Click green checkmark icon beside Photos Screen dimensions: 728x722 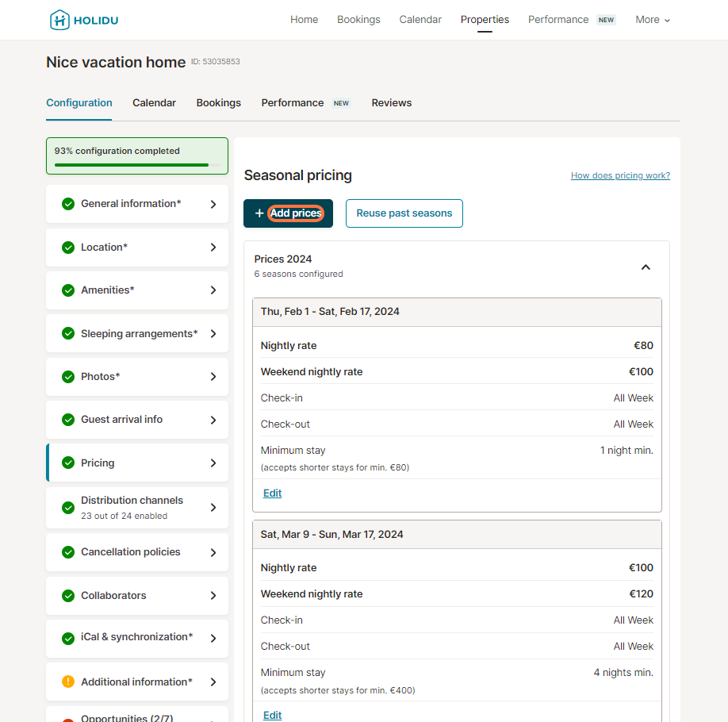(68, 377)
